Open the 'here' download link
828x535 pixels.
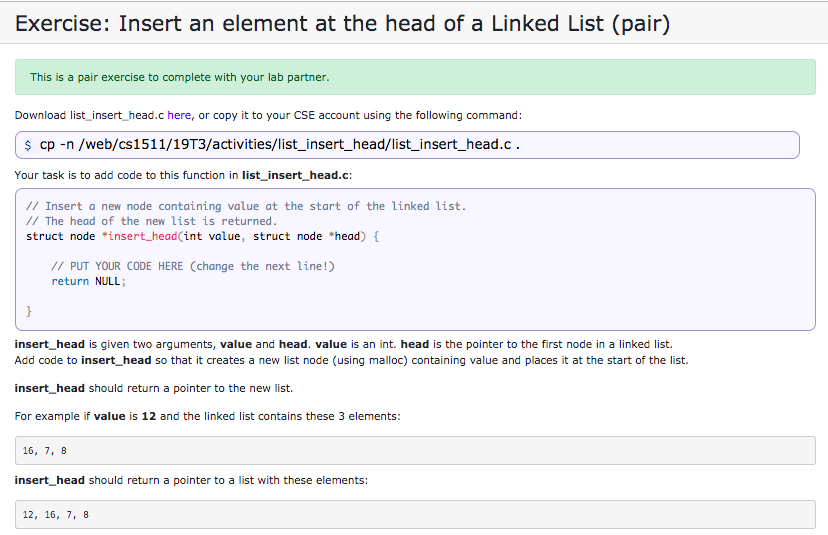tap(179, 115)
